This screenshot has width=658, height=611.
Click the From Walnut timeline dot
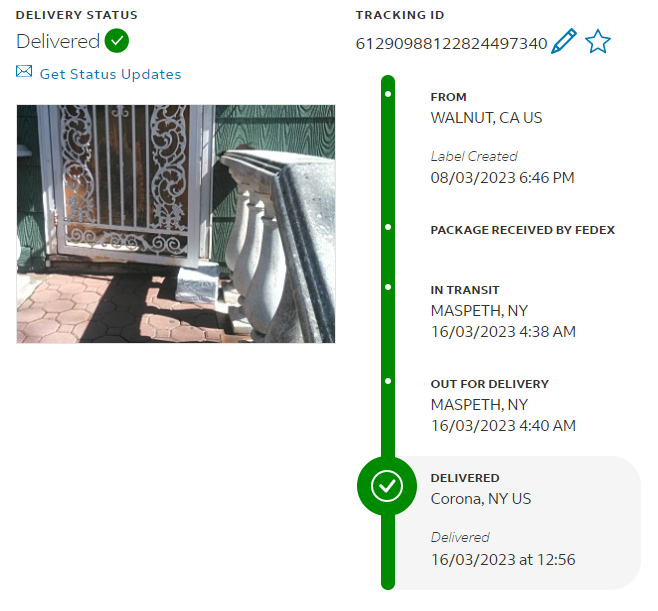[388, 94]
